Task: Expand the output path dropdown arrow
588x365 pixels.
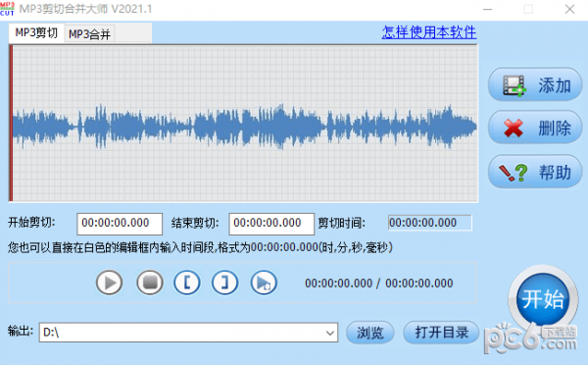Action: pyautogui.click(x=330, y=333)
